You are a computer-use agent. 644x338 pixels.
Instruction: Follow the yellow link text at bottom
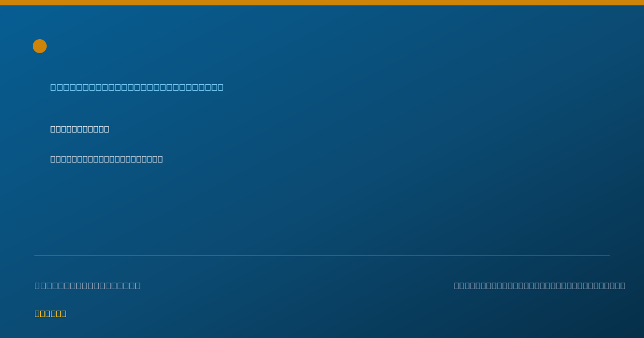50,313
